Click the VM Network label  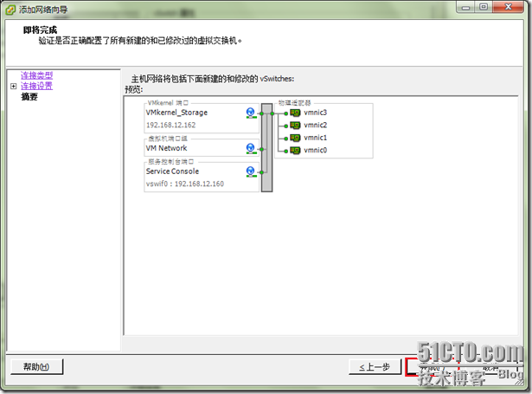(167, 148)
